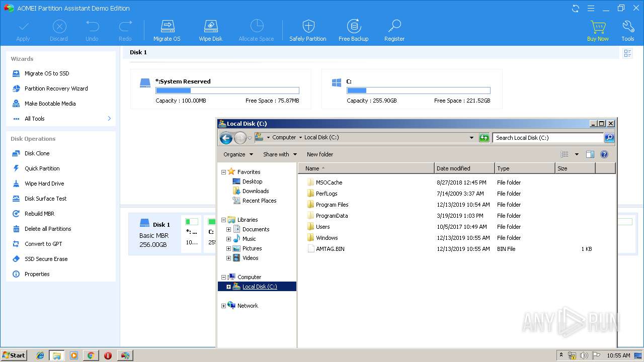
Task: Select the C: partition card
Action: [x=412, y=89]
